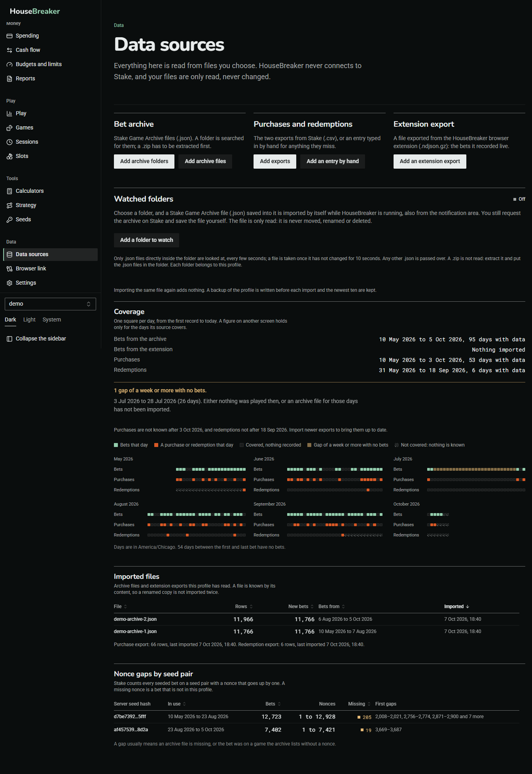
Task: Click the Collapse the sidebar icon
Action: [x=9, y=339]
